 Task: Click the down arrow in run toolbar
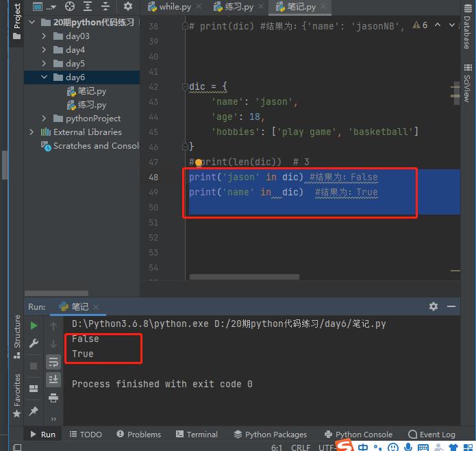point(53,344)
